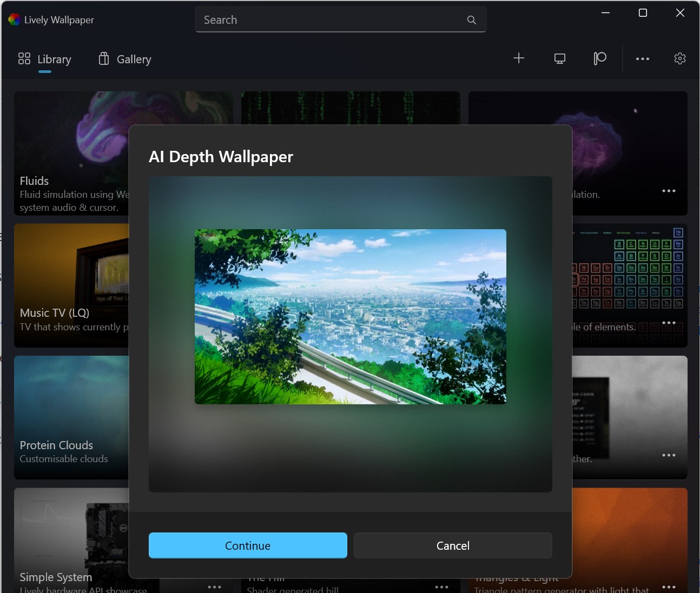Click the city landscape preview image
700x593 pixels.
350,317
